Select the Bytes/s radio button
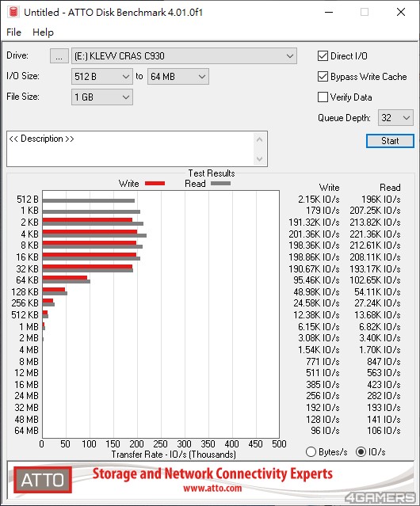 click(x=311, y=452)
